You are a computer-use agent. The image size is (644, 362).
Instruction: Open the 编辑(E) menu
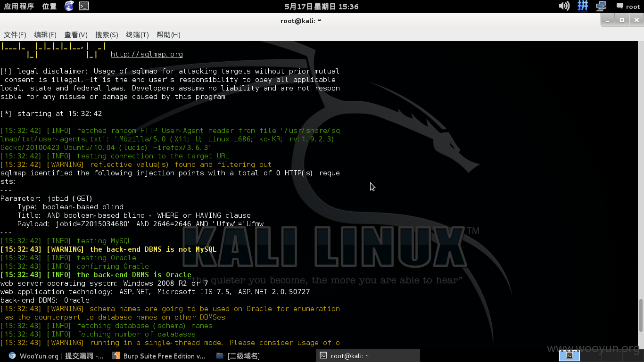click(x=45, y=35)
